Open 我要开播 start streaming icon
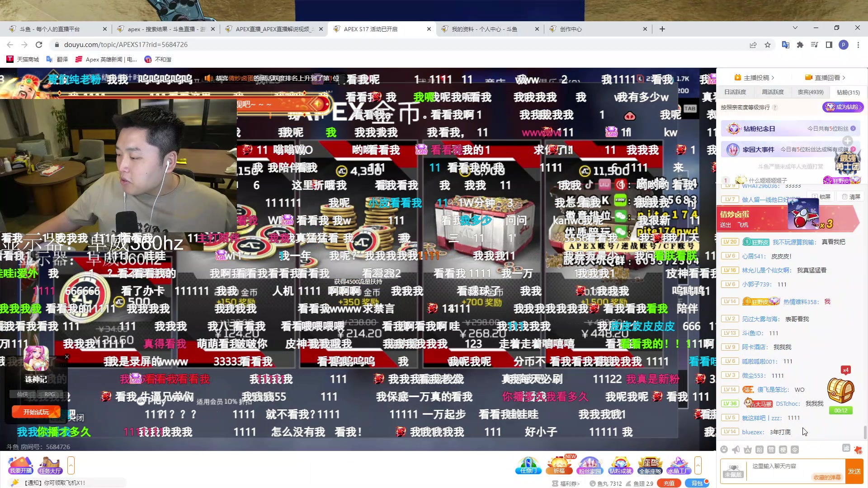The image size is (868, 488). tap(21, 465)
